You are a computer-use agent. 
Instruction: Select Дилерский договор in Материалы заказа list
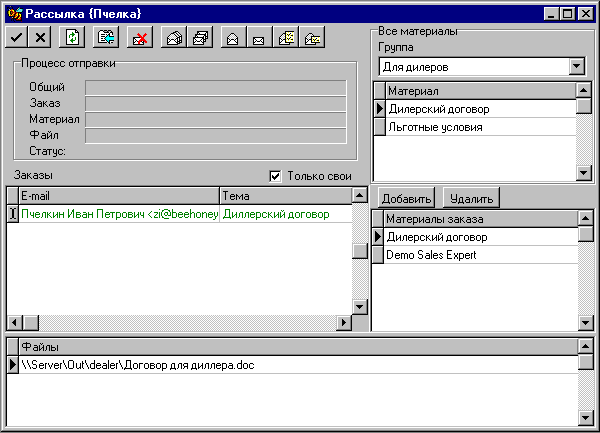click(481, 237)
